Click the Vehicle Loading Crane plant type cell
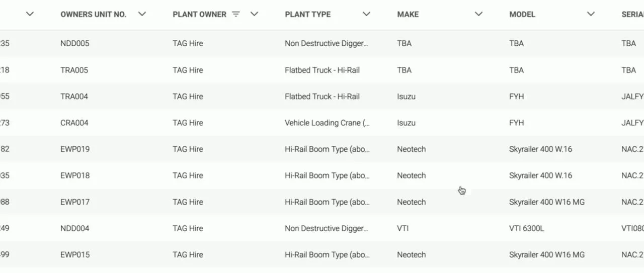644x273 pixels. pyautogui.click(x=327, y=123)
